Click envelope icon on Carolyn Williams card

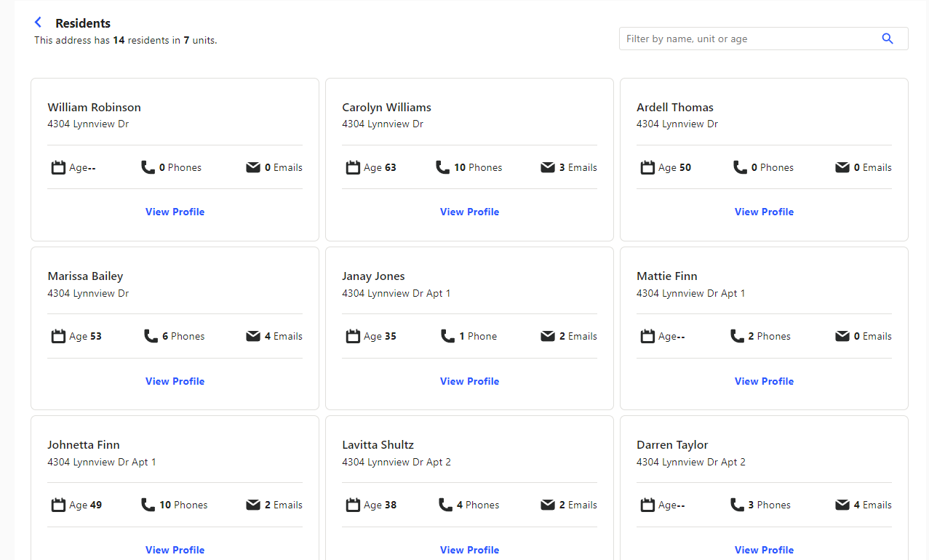coord(548,167)
